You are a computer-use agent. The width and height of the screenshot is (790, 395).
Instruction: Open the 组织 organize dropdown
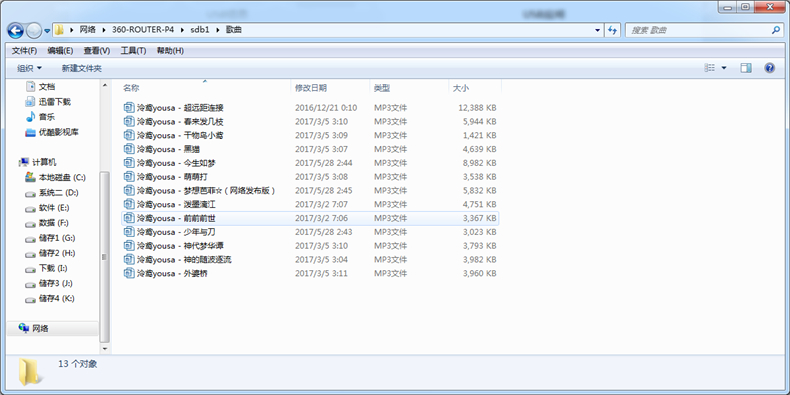[x=30, y=68]
